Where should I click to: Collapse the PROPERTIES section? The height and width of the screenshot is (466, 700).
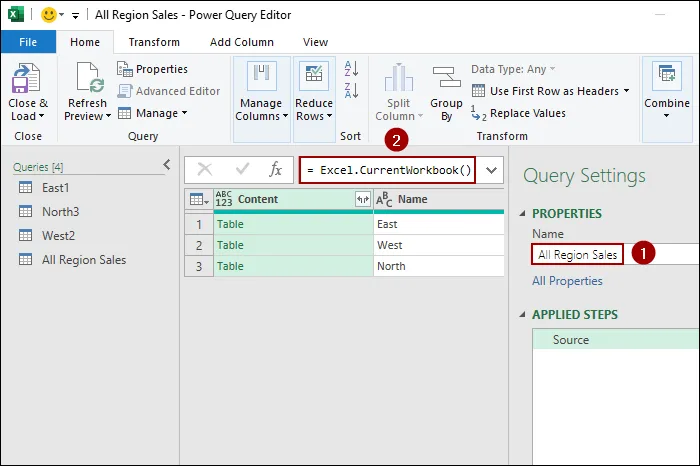pos(522,214)
